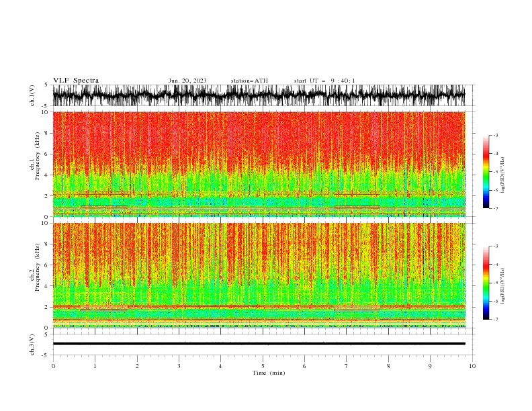Click the 5 tick of the ch.1(V) axis

coord(46,85)
